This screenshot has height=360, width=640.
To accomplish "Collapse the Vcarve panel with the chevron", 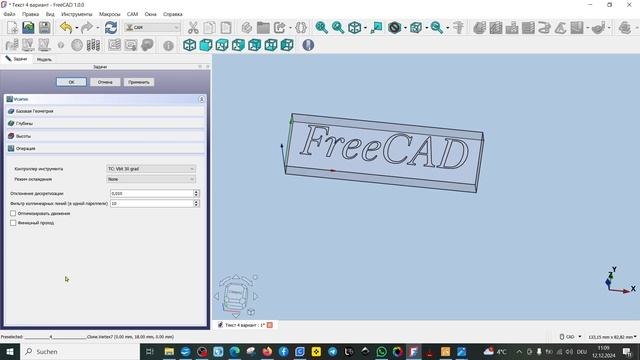I will 201,99.
